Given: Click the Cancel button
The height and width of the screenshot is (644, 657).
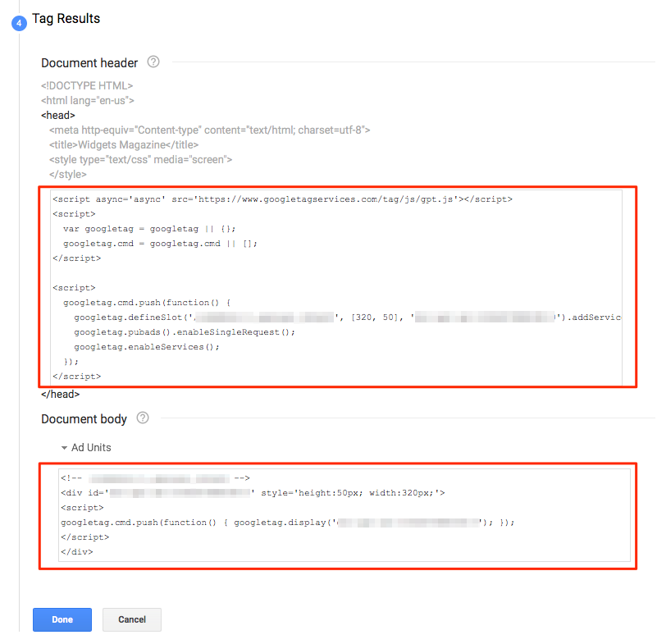Looking at the screenshot, I should (132, 619).
